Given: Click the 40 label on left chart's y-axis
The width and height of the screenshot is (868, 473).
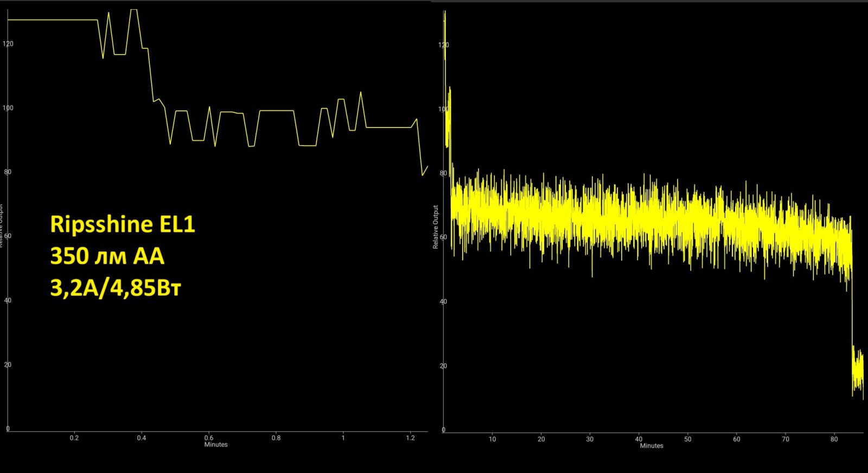Looking at the screenshot, I should click(x=8, y=300).
